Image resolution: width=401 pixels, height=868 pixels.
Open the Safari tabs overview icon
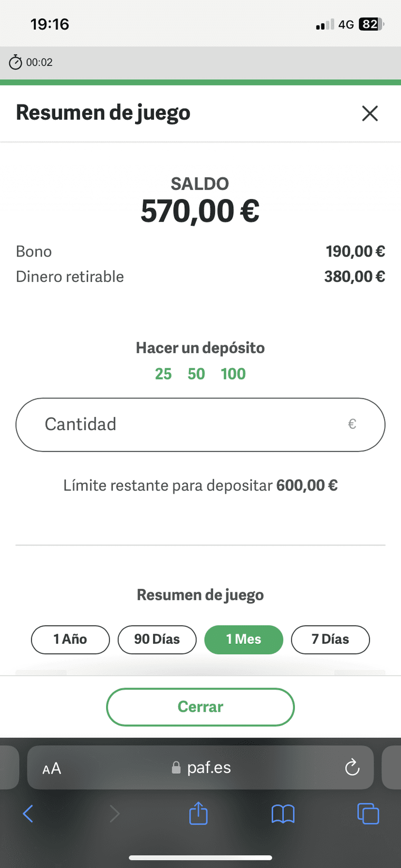368,814
